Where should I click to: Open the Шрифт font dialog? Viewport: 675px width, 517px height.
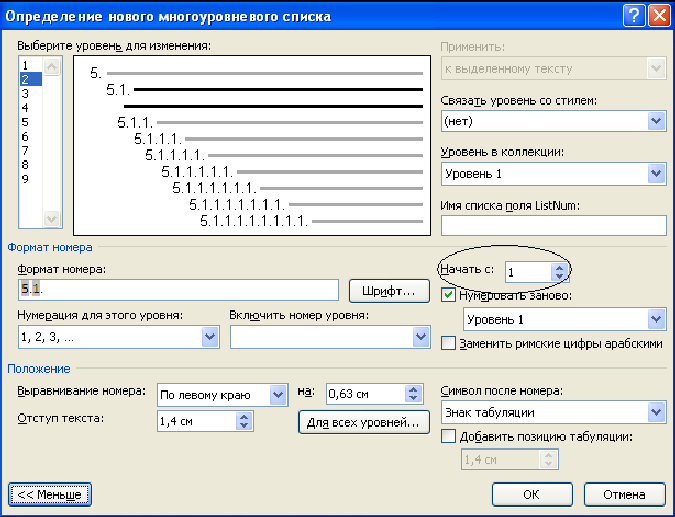pos(389,291)
